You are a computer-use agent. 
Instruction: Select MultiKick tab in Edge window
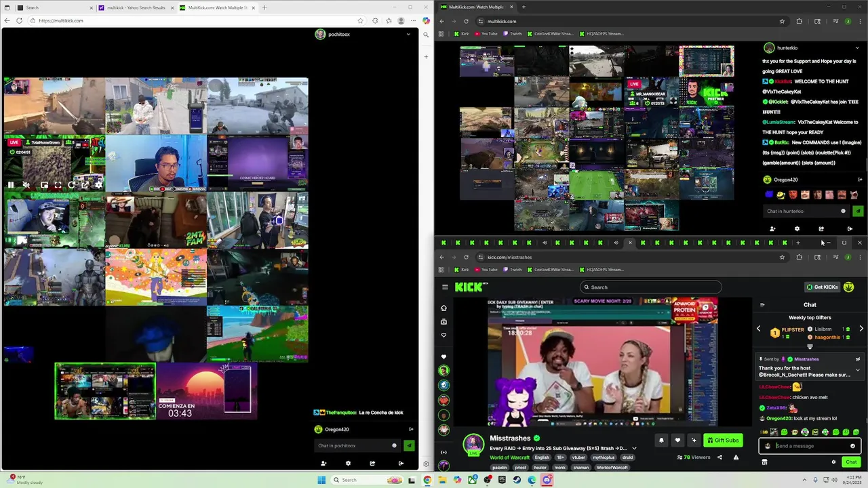(216, 7)
